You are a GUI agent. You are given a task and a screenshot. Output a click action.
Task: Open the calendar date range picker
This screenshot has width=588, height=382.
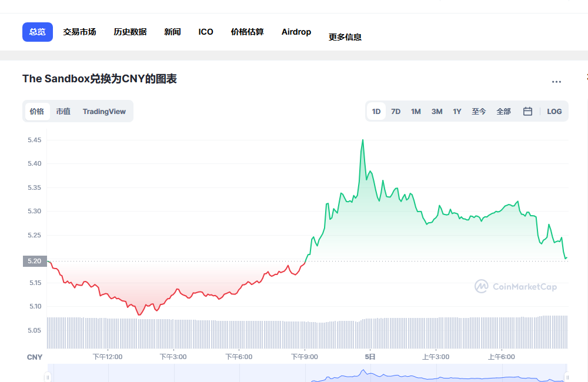coord(527,111)
